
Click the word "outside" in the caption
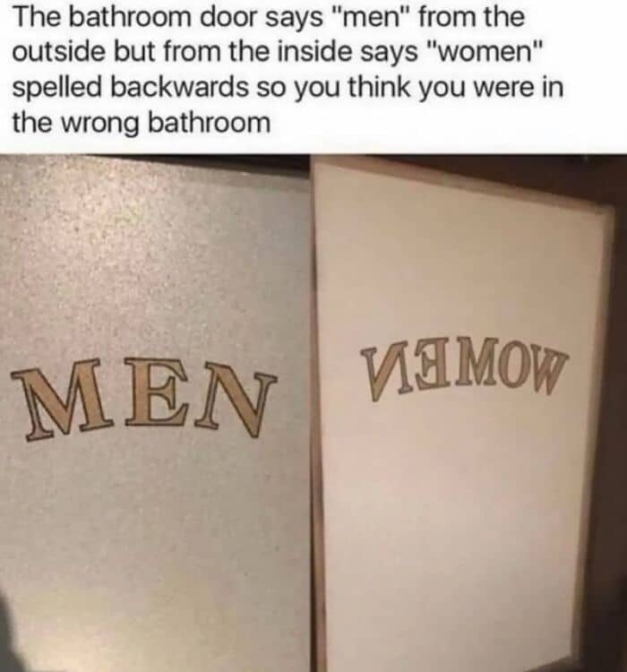[57, 52]
